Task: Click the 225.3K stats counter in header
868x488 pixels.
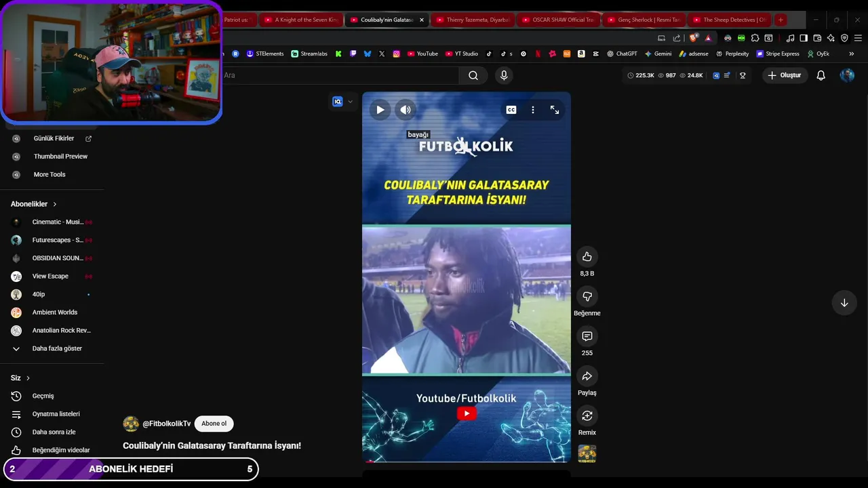Action: tap(641, 75)
